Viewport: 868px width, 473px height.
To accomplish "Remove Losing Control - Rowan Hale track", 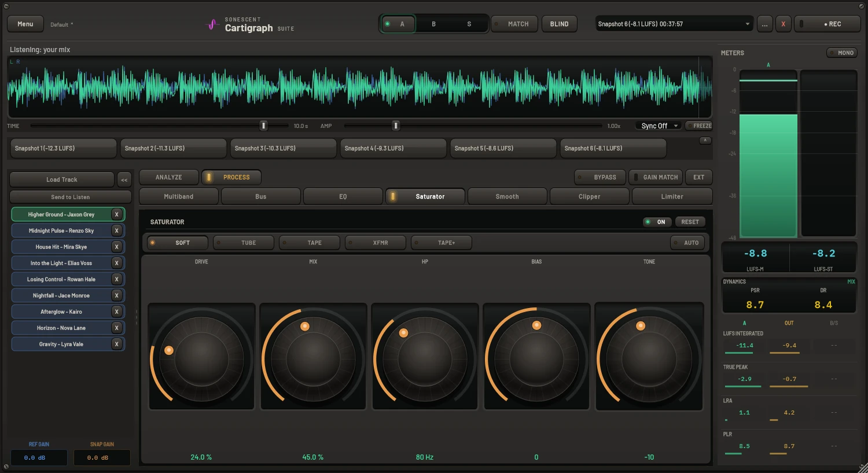I will (x=116, y=279).
